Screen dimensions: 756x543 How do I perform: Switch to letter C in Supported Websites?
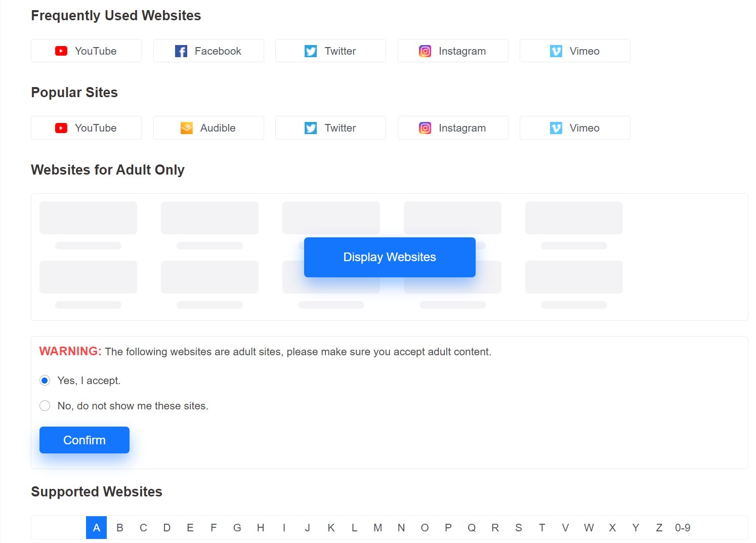point(143,528)
